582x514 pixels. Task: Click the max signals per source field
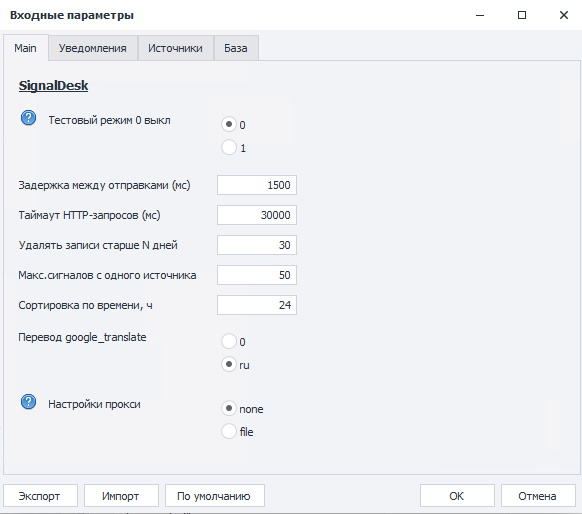[x=257, y=275]
